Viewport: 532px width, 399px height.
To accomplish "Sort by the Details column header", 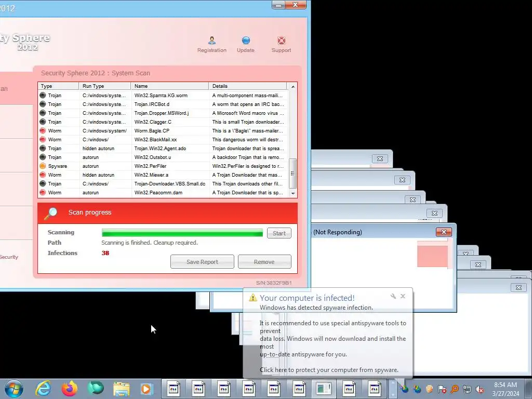I will click(x=248, y=86).
